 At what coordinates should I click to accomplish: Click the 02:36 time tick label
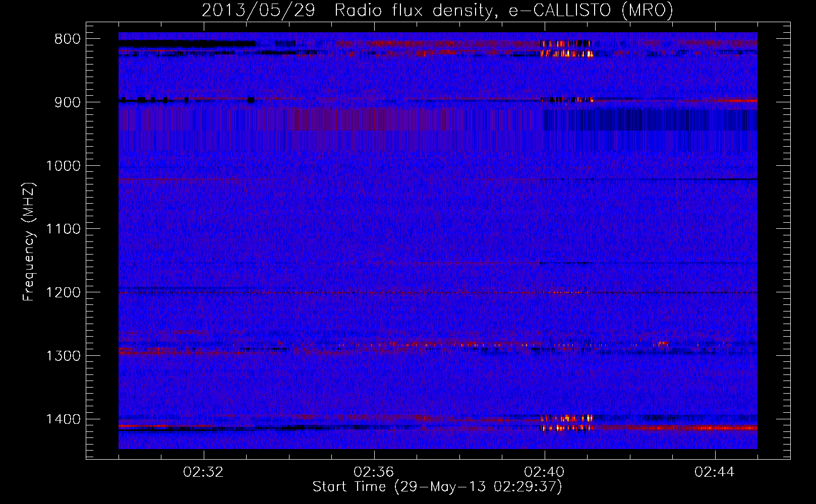pos(374,472)
